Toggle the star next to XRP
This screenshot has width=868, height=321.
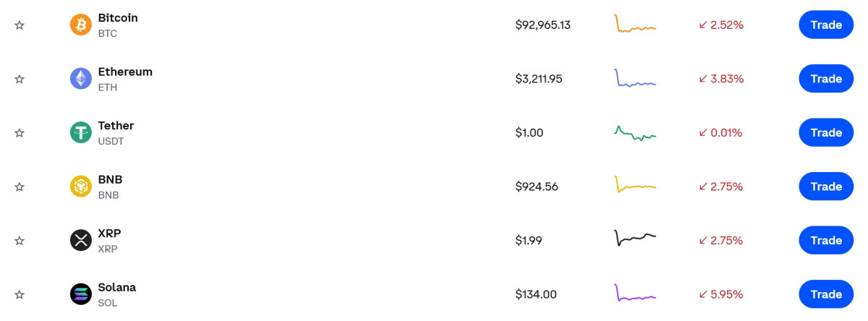[20, 241]
